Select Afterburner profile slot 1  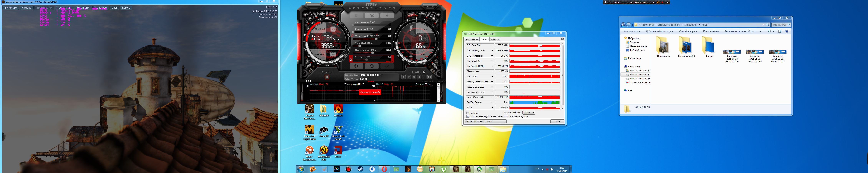[403, 77]
